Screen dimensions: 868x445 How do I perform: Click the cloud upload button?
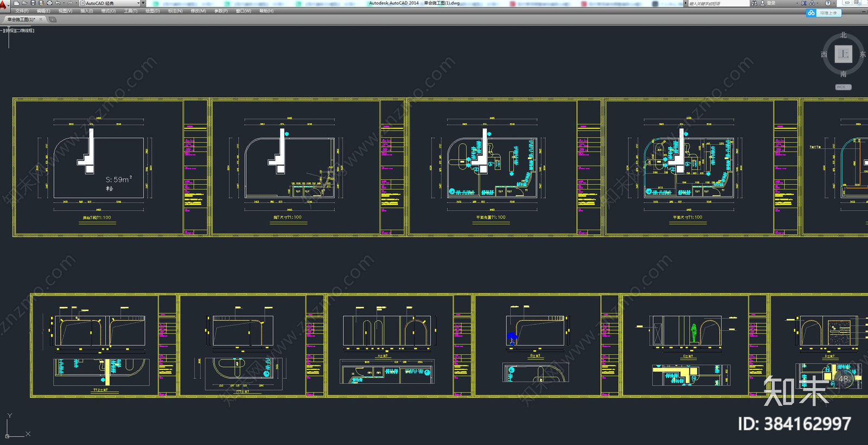click(824, 13)
